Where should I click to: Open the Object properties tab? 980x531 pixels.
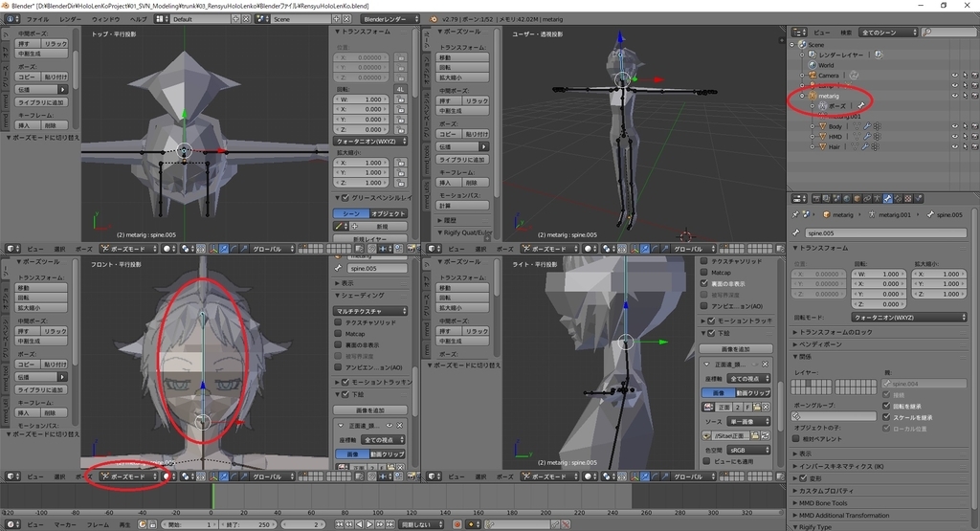(857, 199)
